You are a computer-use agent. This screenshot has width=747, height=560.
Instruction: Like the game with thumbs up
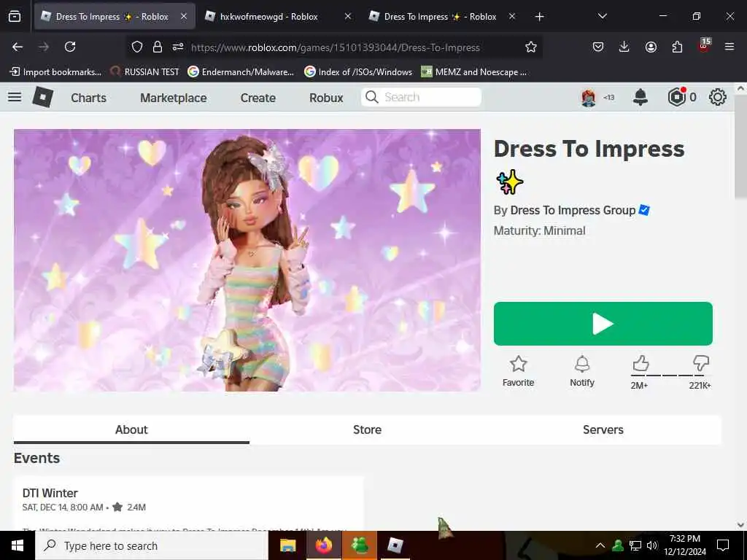pyautogui.click(x=640, y=363)
